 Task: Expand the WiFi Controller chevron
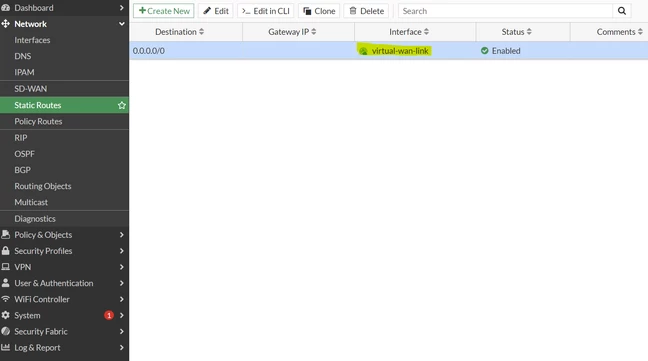tap(122, 299)
